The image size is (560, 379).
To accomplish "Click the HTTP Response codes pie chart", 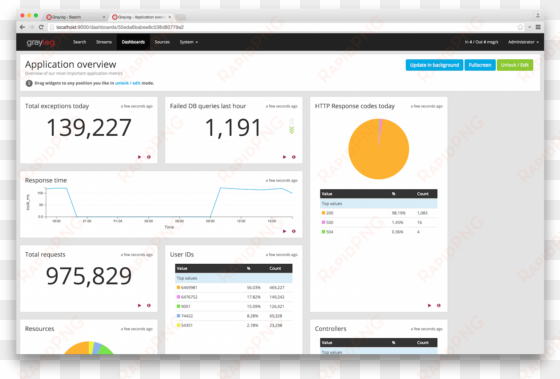I will tap(379, 149).
